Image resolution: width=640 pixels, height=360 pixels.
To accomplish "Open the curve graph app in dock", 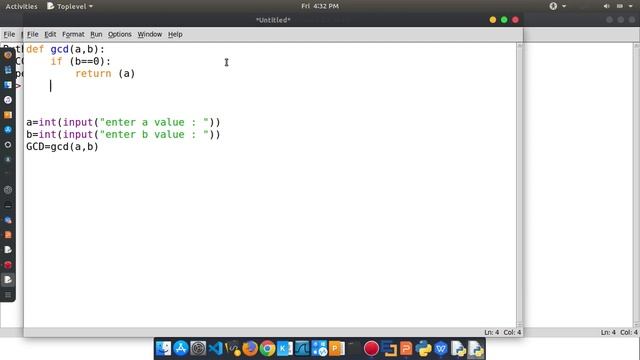I will point(302,349).
